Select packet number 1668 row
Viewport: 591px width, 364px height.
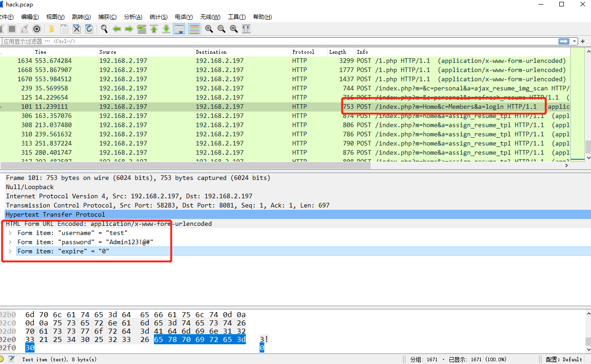click(285, 70)
